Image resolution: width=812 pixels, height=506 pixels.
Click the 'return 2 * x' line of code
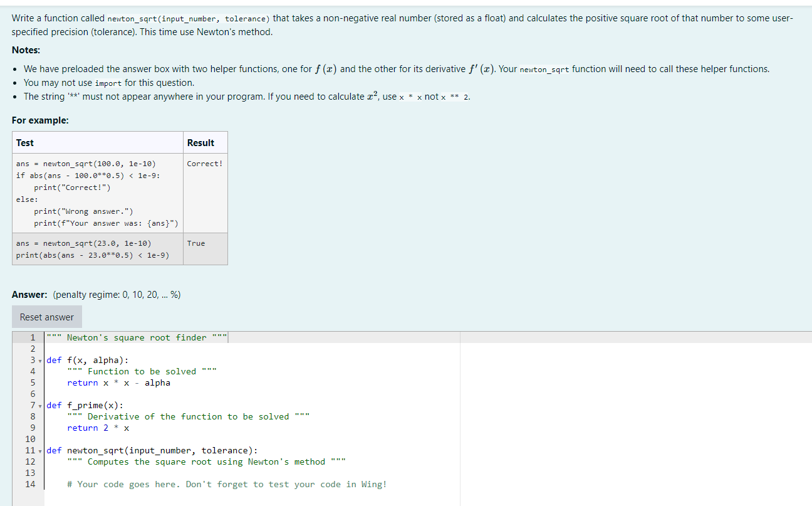[98, 428]
